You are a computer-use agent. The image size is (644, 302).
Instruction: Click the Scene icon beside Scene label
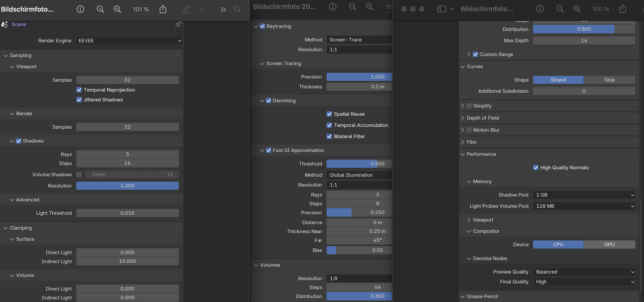click(4, 24)
